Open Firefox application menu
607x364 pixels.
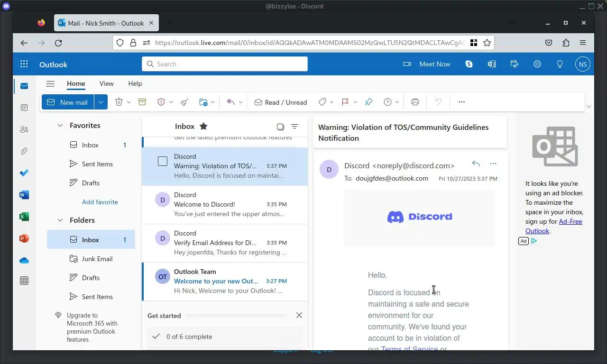[x=583, y=43]
